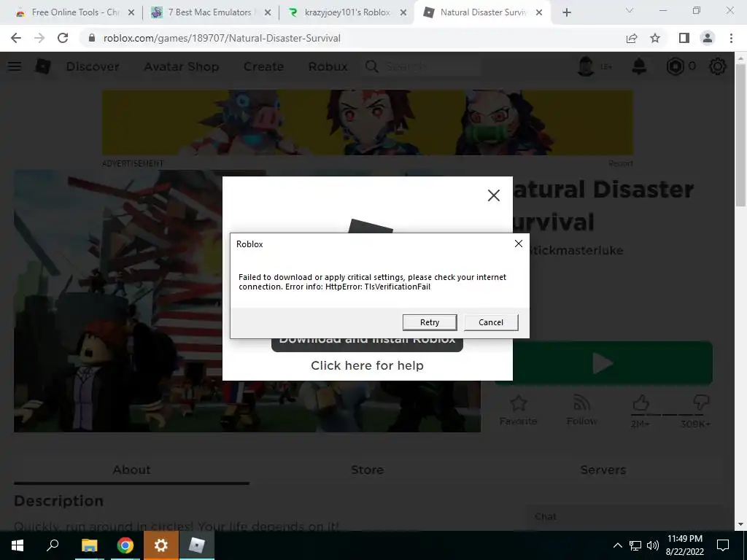This screenshot has height=560, width=747.
Task: Open the Chrome profile avatar icon
Action: 708,38
